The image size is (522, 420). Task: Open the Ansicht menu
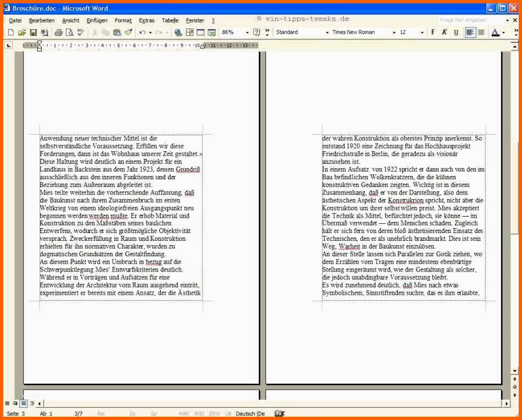(x=70, y=21)
